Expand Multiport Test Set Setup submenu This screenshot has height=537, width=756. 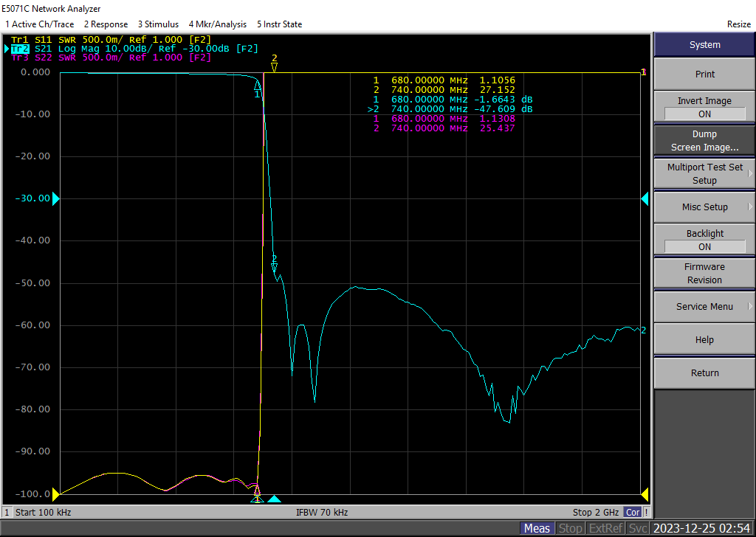point(704,174)
